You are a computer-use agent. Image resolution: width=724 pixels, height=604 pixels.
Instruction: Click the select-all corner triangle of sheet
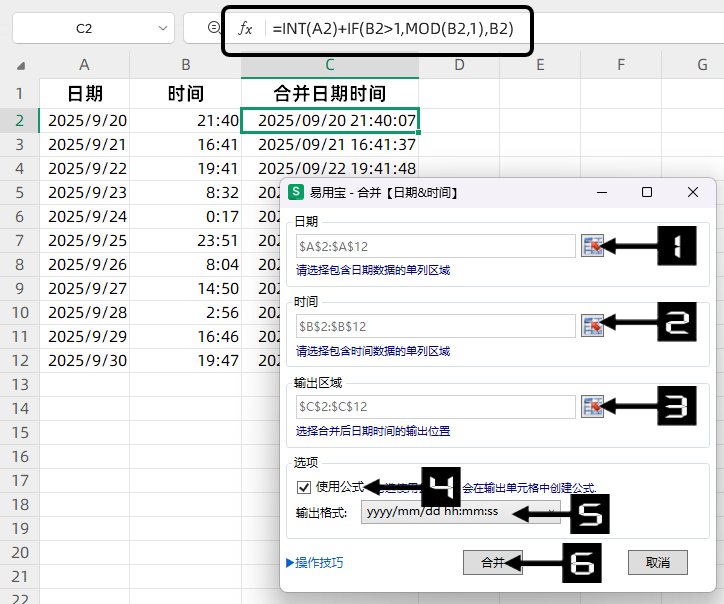point(22,66)
